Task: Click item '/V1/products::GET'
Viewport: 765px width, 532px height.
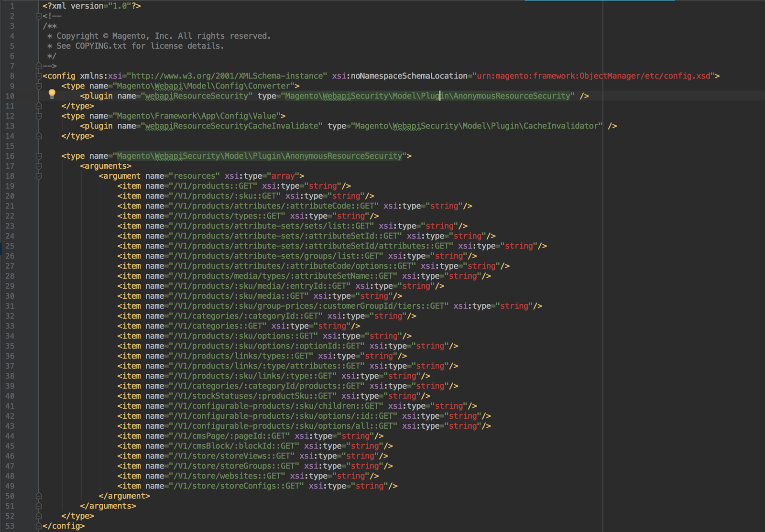Action: tap(213, 186)
